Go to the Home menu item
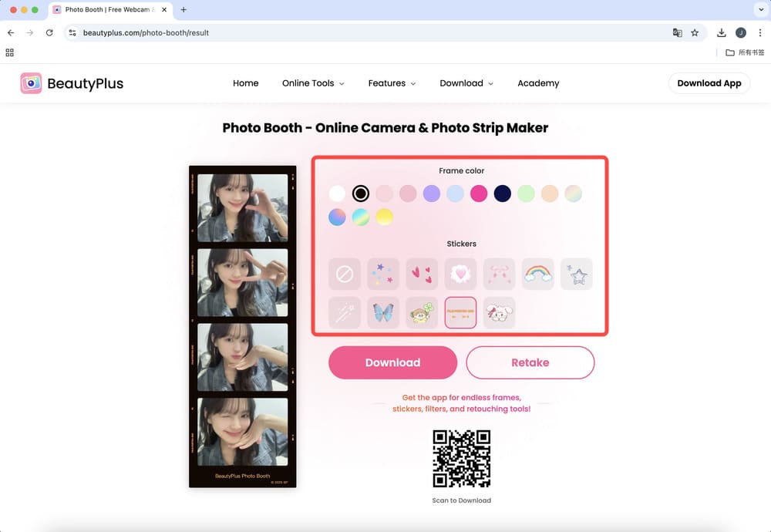The image size is (771, 532). [x=245, y=83]
